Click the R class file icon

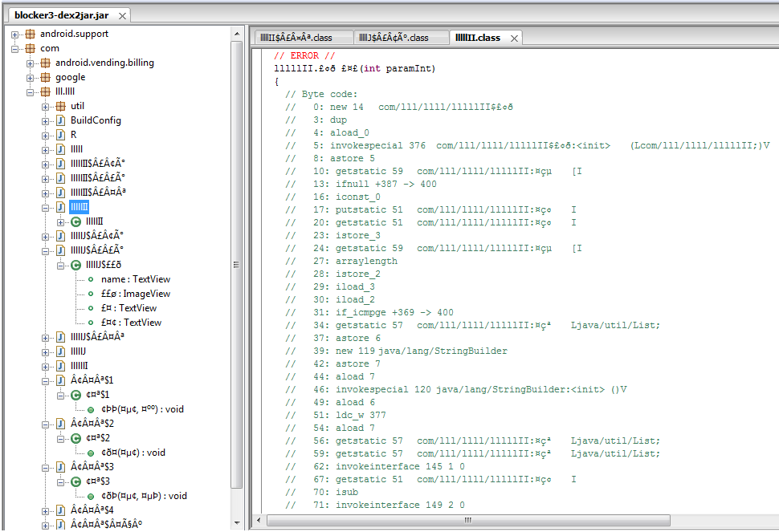pos(60,135)
